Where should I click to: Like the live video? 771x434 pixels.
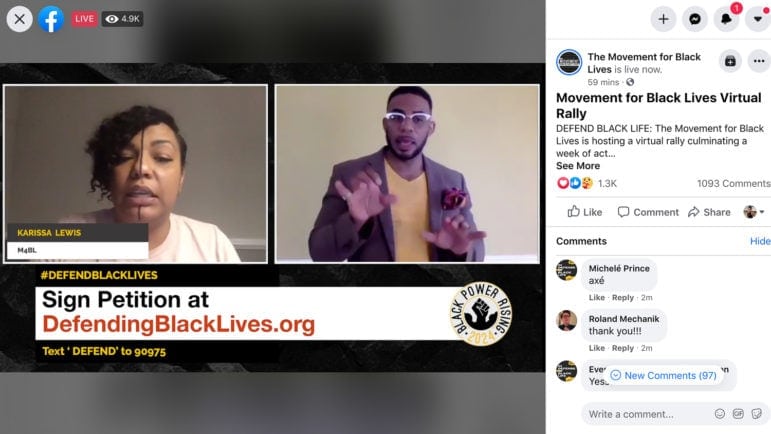pos(585,212)
